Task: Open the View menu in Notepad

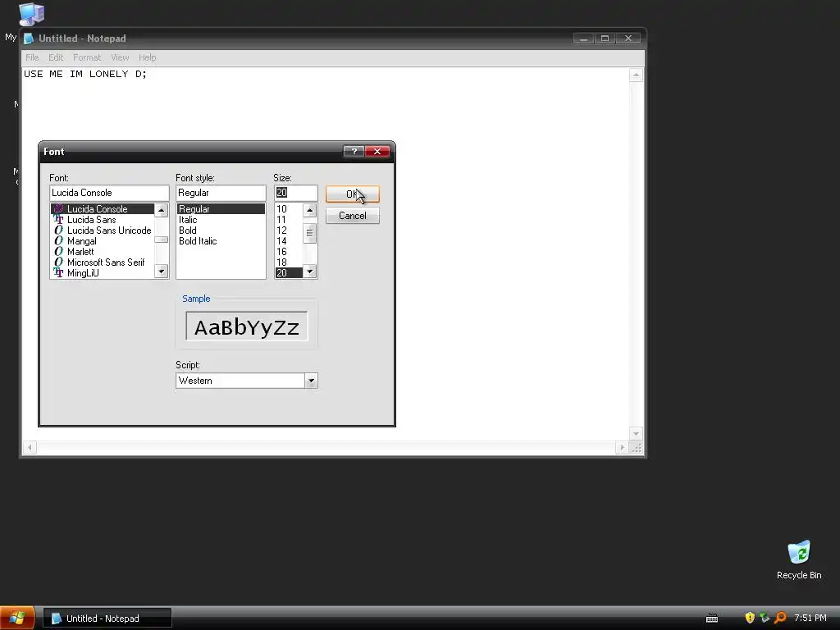Action: pos(120,57)
